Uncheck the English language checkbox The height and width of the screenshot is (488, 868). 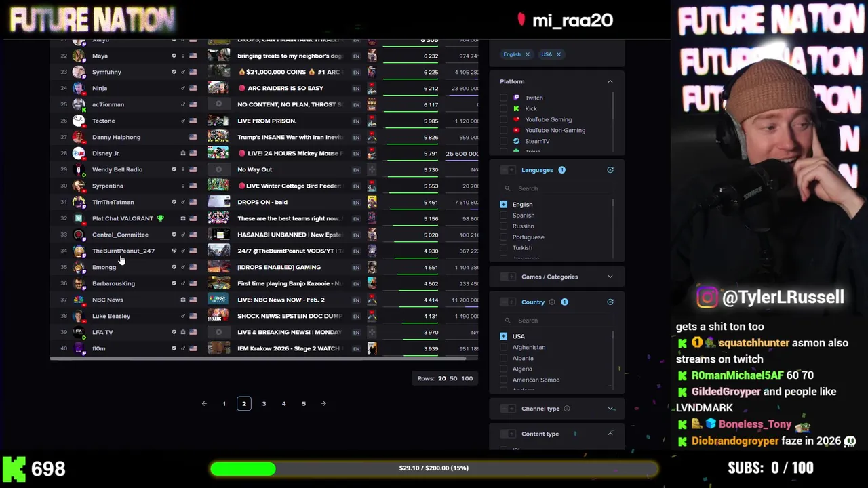tap(503, 204)
